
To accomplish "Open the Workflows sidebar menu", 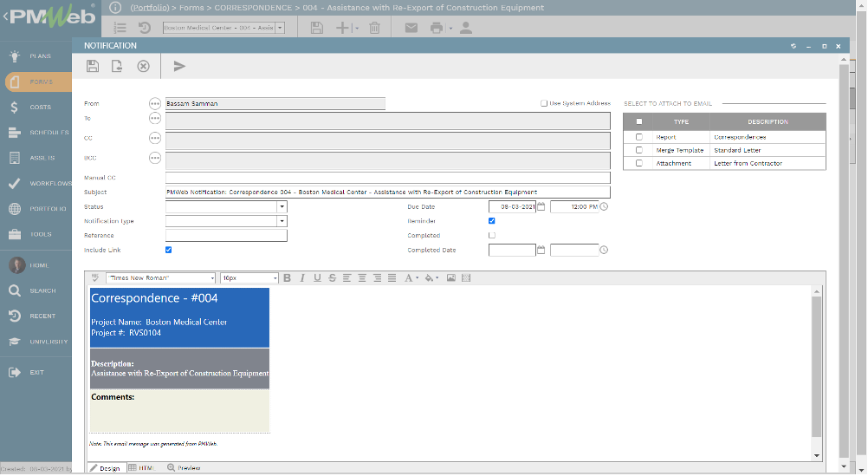I will coord(36,184).
